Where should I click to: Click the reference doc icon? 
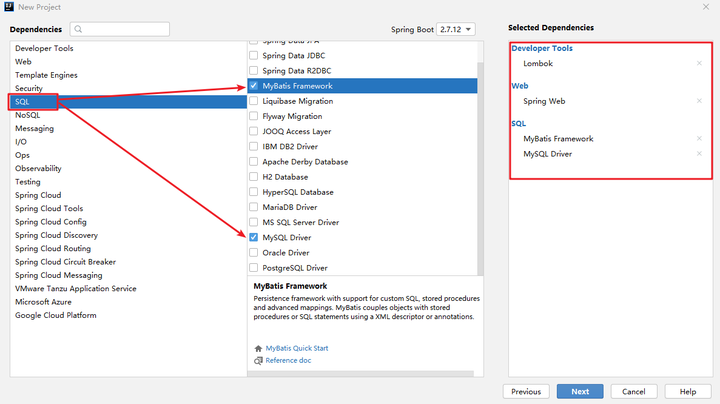click(258, 361)
